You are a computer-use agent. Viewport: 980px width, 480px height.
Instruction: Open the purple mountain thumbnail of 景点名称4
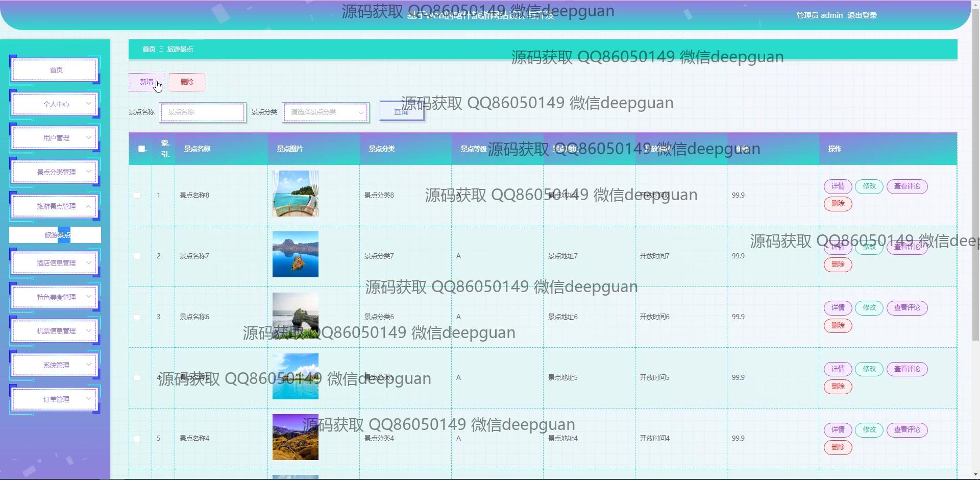296,437
